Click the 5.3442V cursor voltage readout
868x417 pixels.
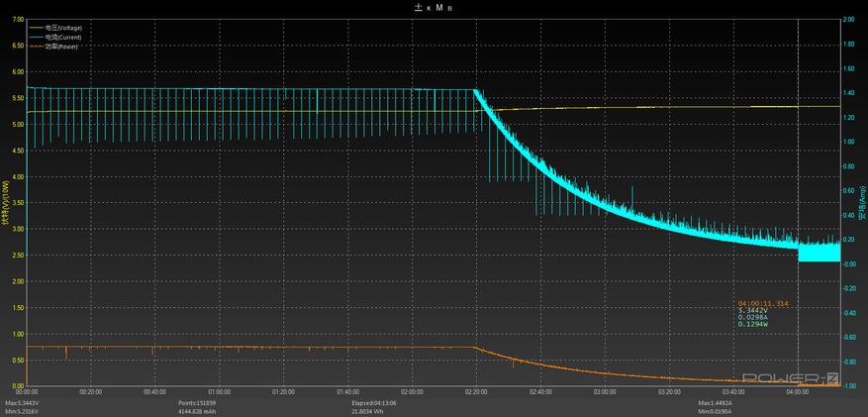click(x=753, y=310)
